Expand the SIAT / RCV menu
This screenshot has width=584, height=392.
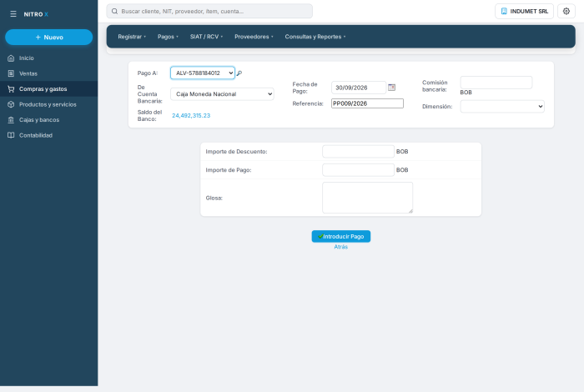coord(206,37)
